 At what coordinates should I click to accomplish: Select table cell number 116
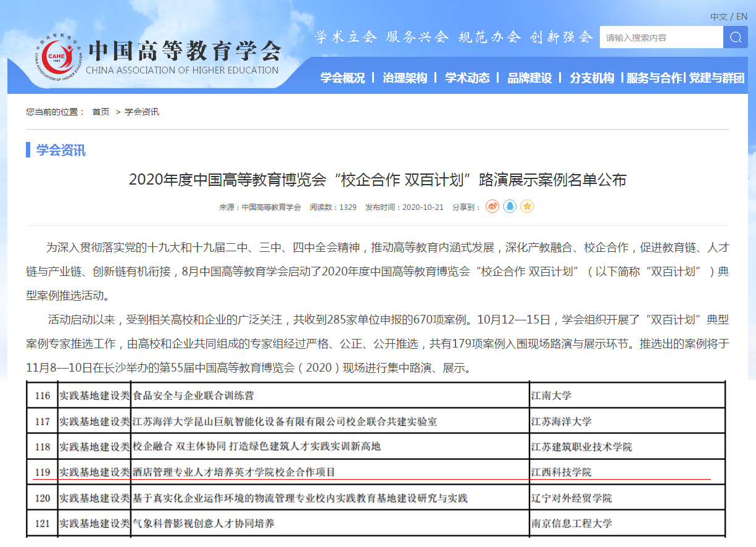coord(43,395)
